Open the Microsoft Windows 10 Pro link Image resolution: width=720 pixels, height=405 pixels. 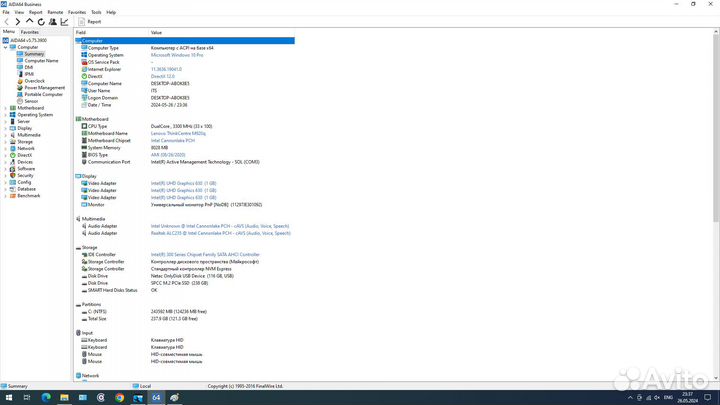point(177,55)
